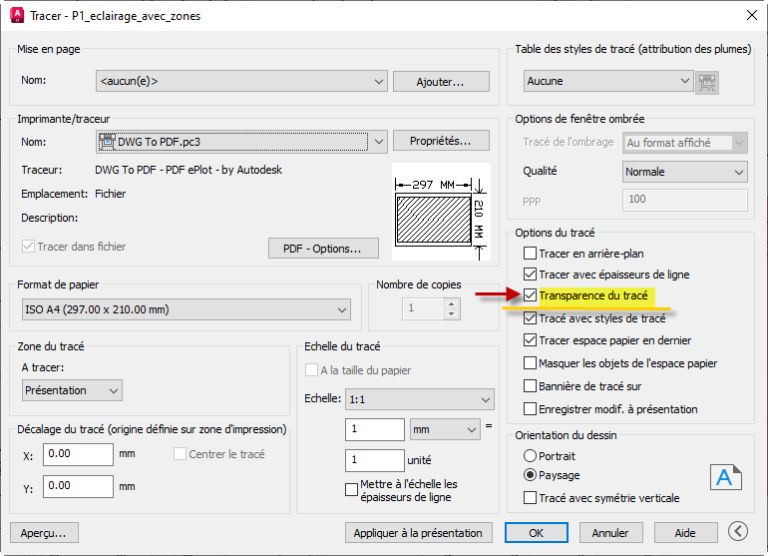Screen dimensions: 768x556
Task: Open the ISO A4 paper format dropdown
Action: 186,310
